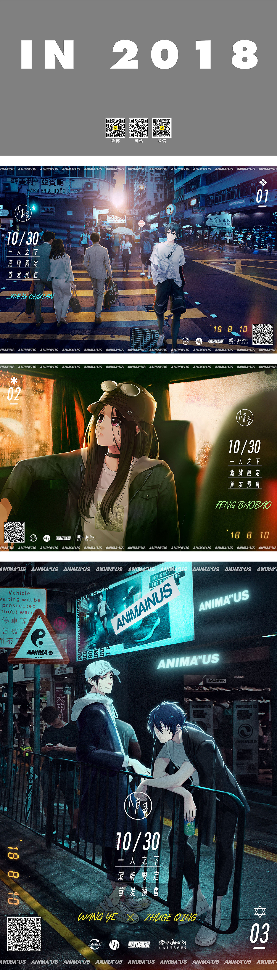277x980 pixels.
Task: Click the website QR code labeled 网站
Action: pos(138,128)
